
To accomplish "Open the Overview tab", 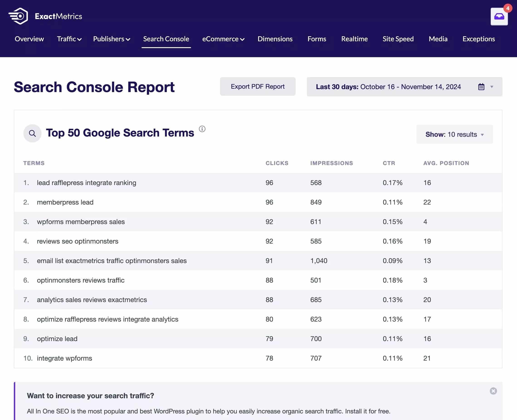I will (29, 39).
